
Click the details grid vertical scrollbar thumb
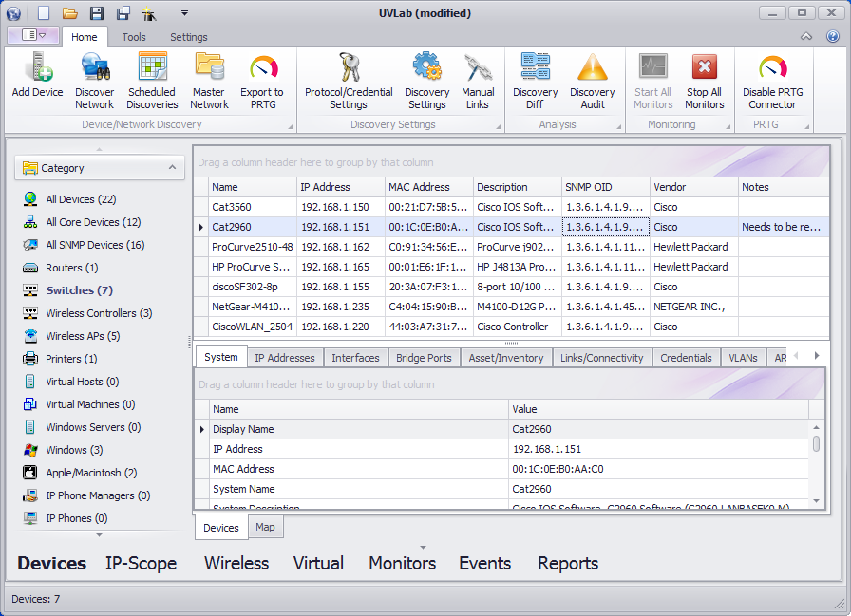pyautogui.click(x=816, y=444)
